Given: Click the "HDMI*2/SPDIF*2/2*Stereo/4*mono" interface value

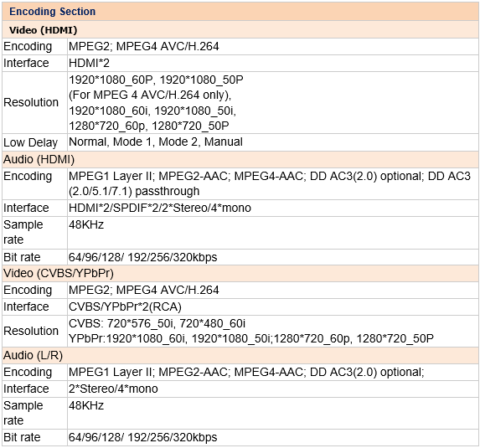Looking at the screenshot, I should (160, 208).
